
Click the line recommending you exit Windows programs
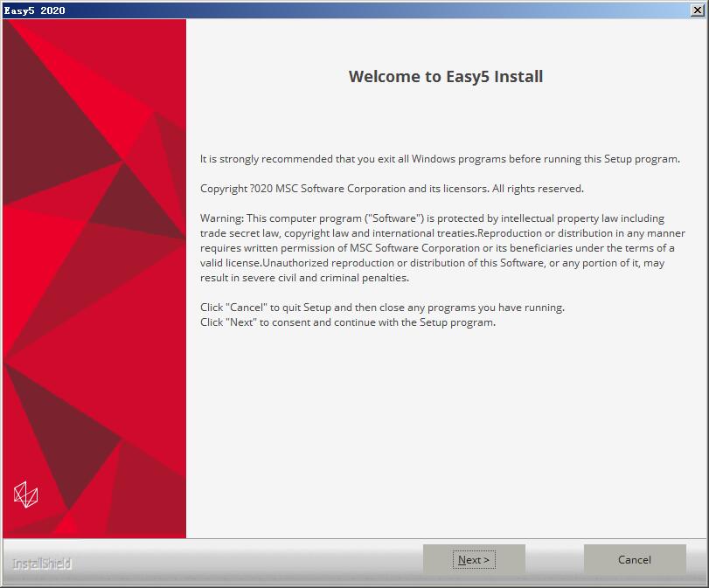[x=440, y=159]
